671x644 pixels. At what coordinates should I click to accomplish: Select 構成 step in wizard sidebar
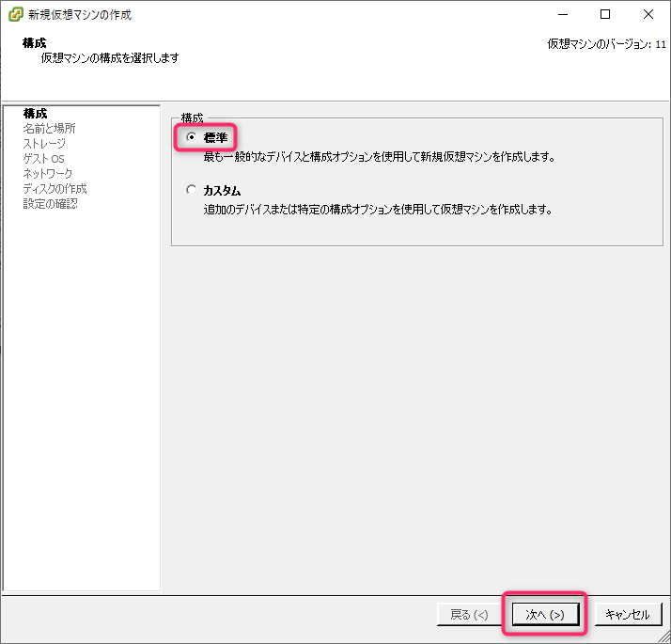tap(35, 114)
